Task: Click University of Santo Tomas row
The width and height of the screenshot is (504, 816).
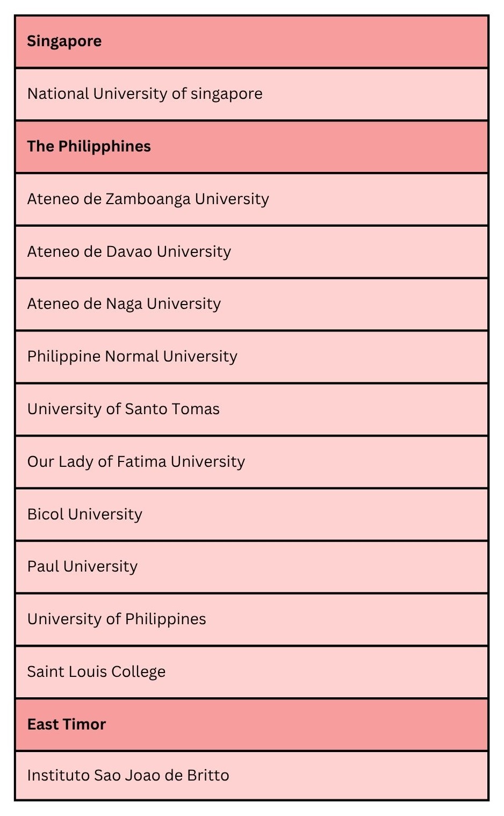Action: tap(251, 409)
